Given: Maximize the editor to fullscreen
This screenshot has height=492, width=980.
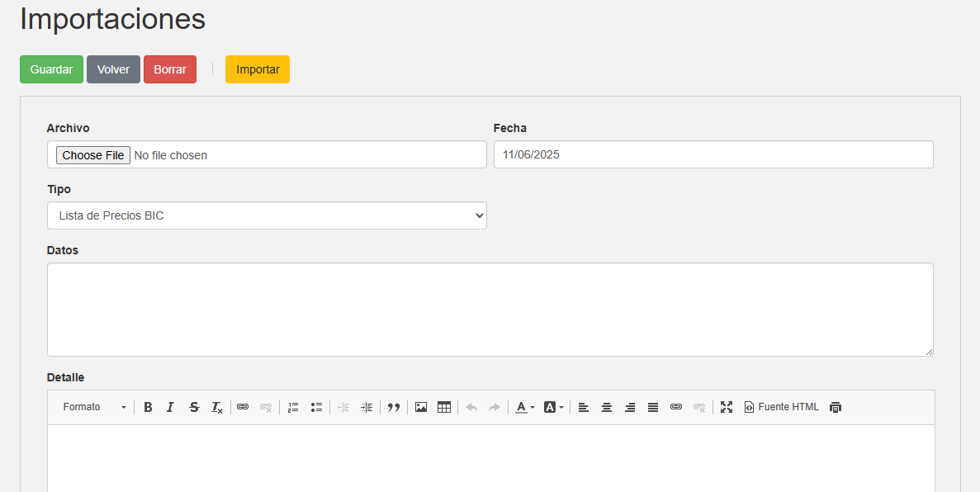Looking at the screenshot, I should point(727,407).
